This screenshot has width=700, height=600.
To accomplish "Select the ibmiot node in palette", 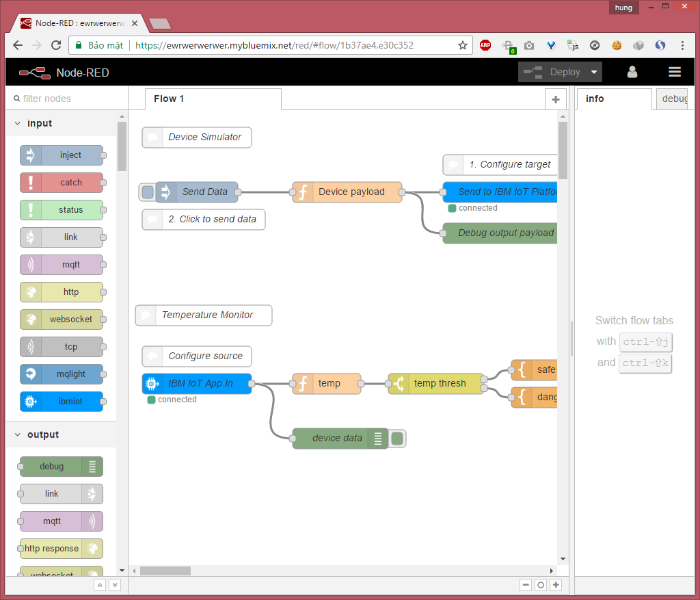I will pyautogui.click(x=62, y=402).
